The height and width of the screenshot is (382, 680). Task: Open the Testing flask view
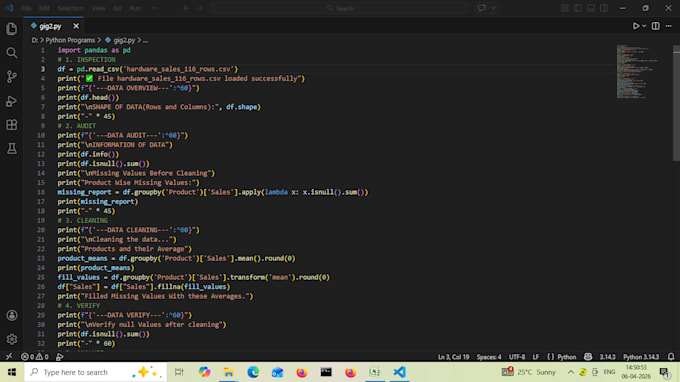12,149
